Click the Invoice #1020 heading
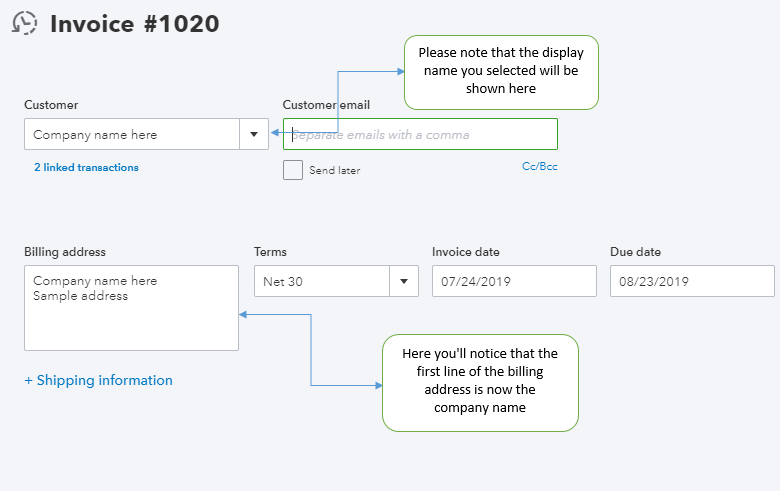780x491 pixels. coord(135,24)
